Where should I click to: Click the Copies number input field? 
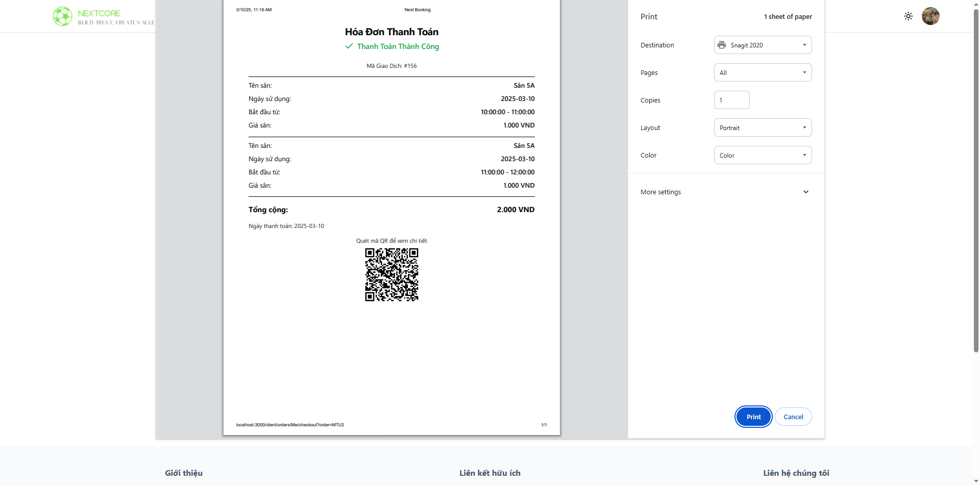click(x=731, y=100)
